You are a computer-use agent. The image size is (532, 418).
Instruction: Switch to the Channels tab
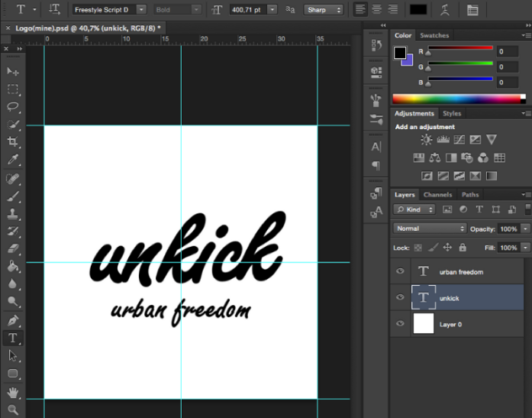[437, 195]
